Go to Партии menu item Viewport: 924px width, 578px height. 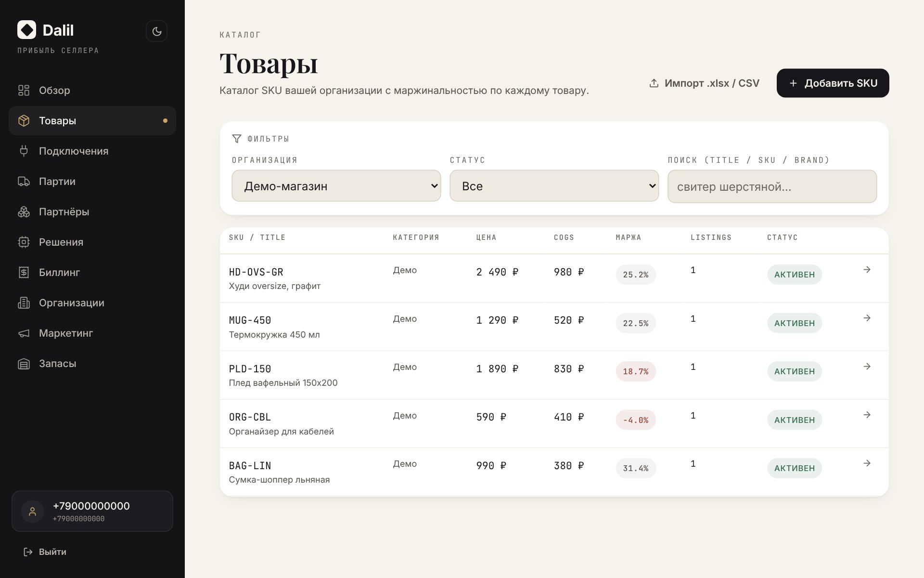(x=92, y=182)
